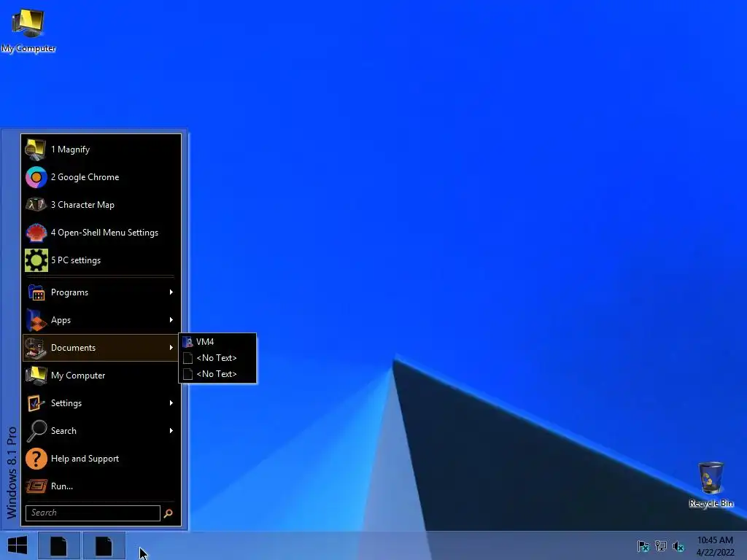This screenshot has height=560, width=747.
Task: Expand the Apps submenu arrow
Action: pos(171,320)
